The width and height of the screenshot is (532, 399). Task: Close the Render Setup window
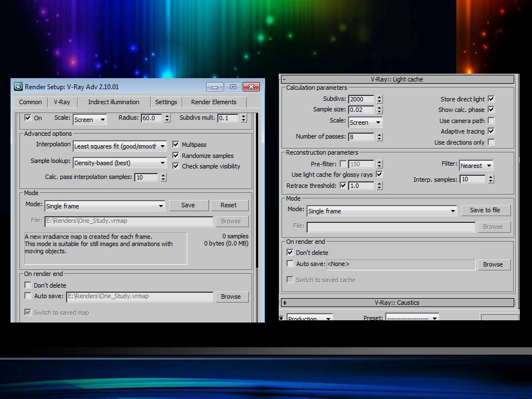(252, 87)
